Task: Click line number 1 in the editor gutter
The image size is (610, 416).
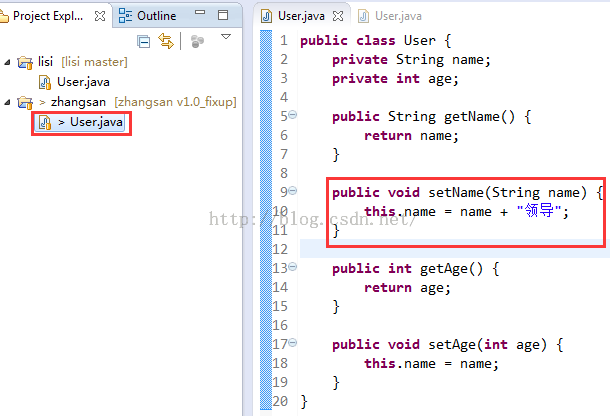Action: 284,40
